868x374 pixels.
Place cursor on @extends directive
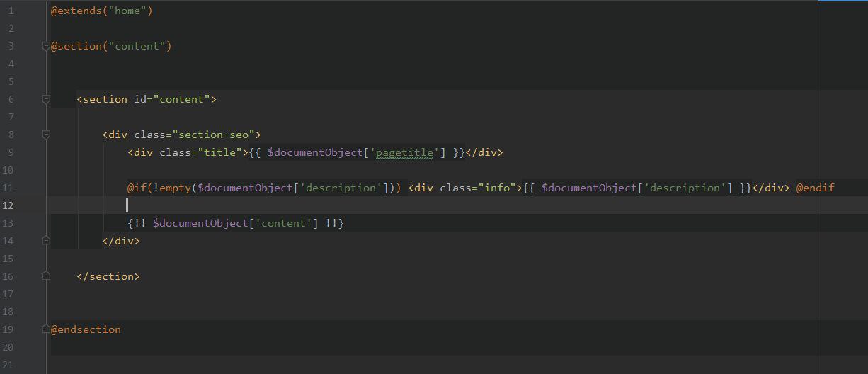click(x=76, y=11)
